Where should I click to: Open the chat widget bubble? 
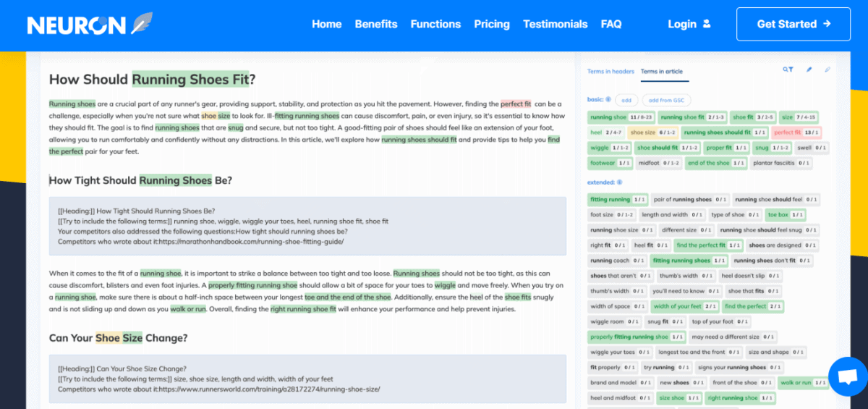tap(847, 376)
